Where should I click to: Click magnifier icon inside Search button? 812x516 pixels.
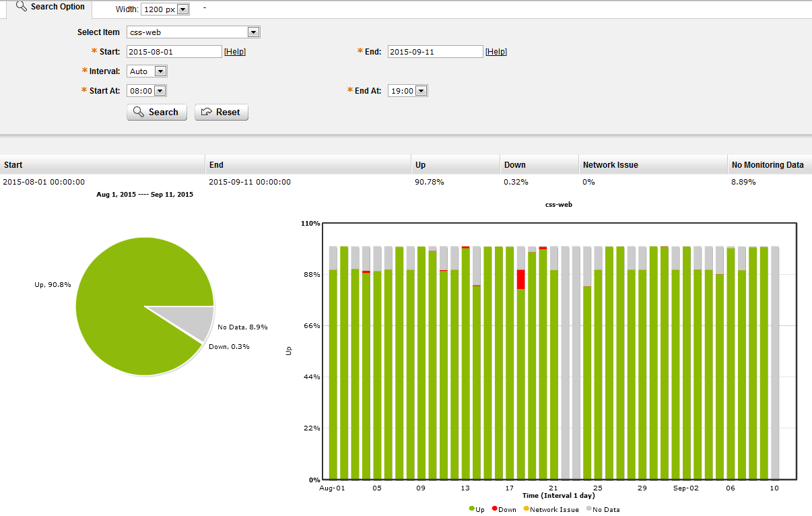point(139,112)
